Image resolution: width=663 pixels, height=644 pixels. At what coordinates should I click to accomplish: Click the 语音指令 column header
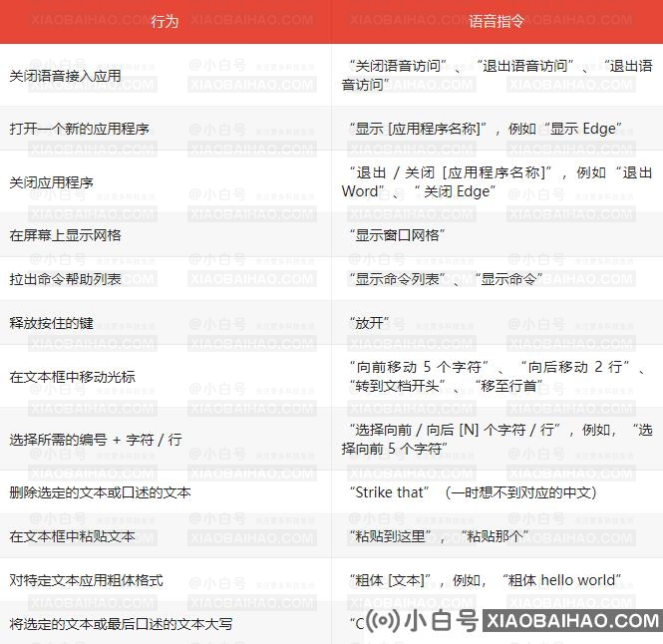coord(497,21)
